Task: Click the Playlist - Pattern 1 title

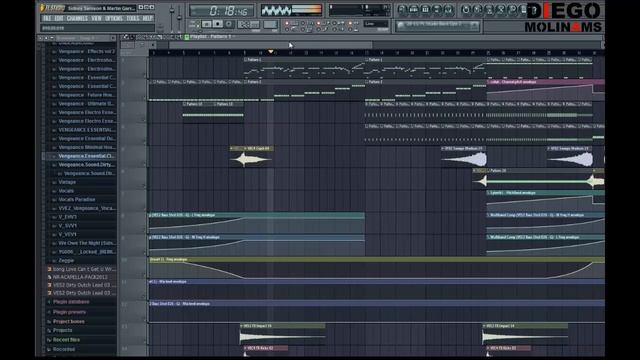Action: 211,37
